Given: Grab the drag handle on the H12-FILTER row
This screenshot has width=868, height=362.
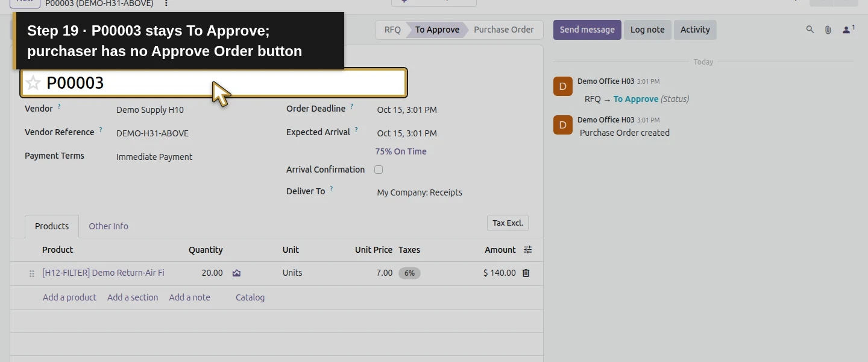Looking at the screenshot, I should coord(32,273).
